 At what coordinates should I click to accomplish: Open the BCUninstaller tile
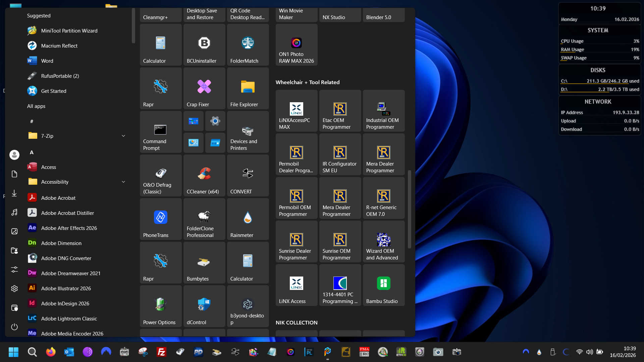204,45
